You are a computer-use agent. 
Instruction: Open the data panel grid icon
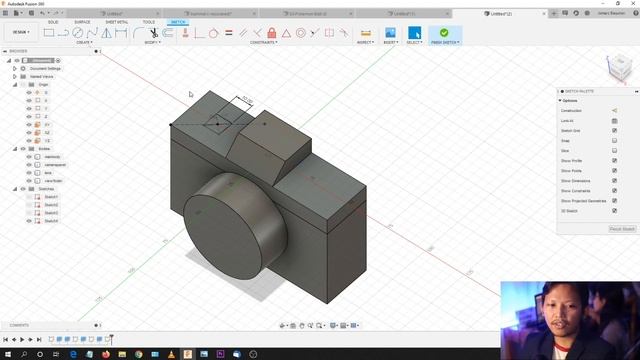click(5, 13)
